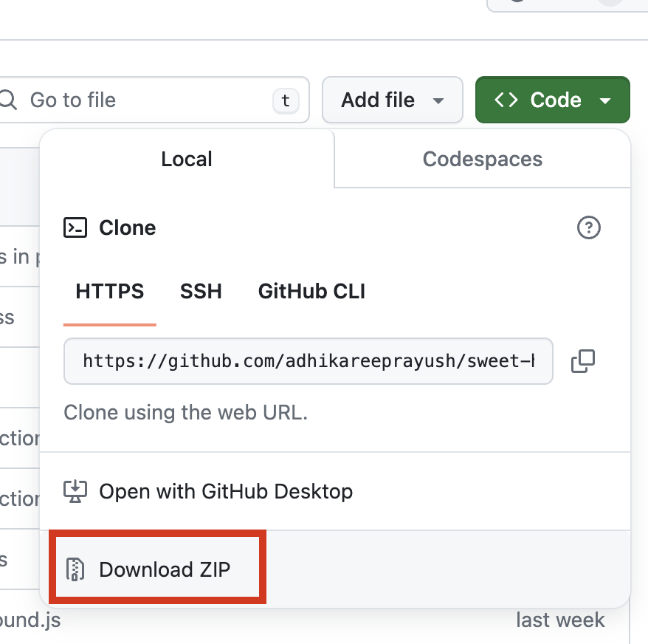Select the SSH clone option

pyautogui.click(x=201, y=291)
